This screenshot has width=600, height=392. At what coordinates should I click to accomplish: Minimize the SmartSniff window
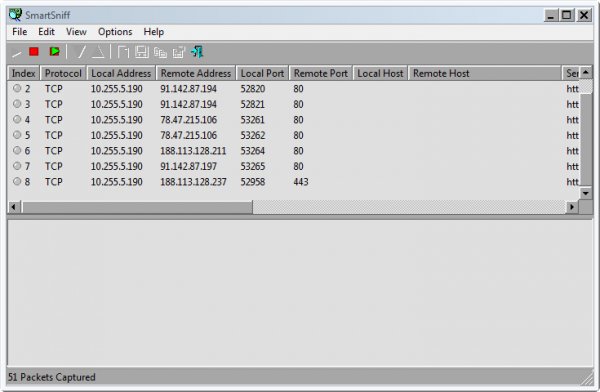[551, 15]
